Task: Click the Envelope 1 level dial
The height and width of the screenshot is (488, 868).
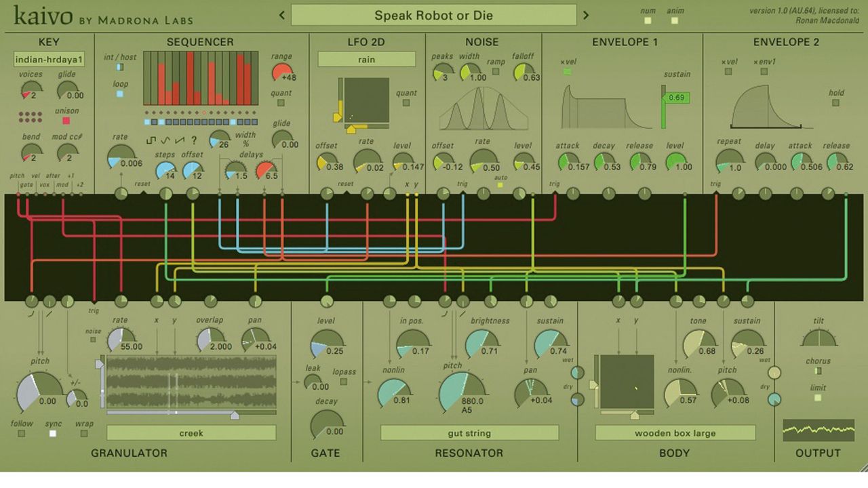Action: click(x=675, y=163)
